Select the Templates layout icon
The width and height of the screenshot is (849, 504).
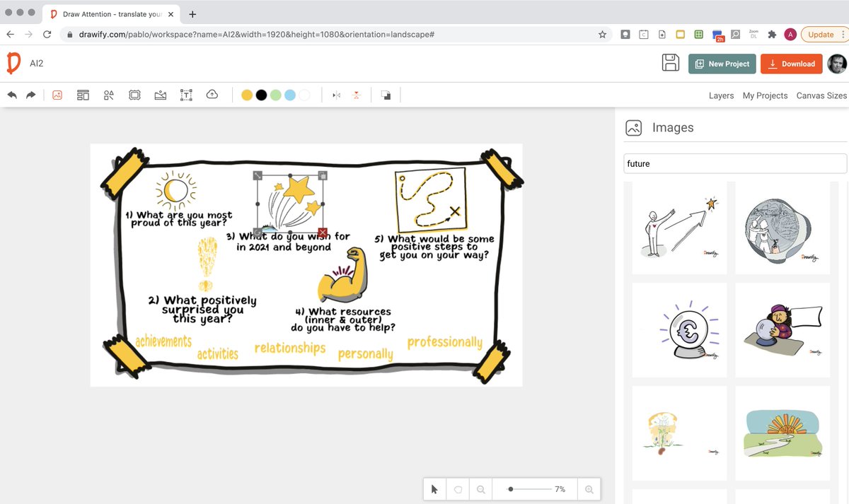(x=83, y=95)
